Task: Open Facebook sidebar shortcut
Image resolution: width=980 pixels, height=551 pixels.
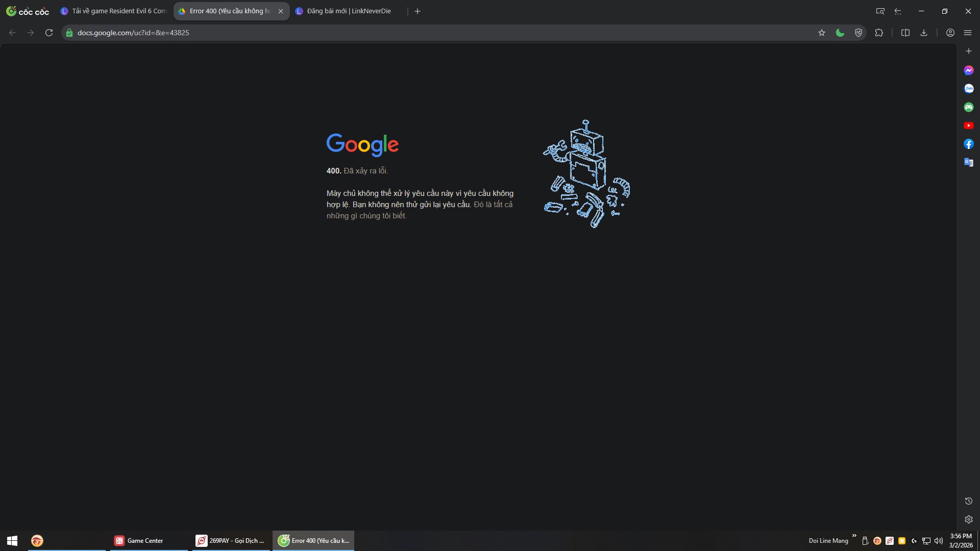Action: click(968, 144)
